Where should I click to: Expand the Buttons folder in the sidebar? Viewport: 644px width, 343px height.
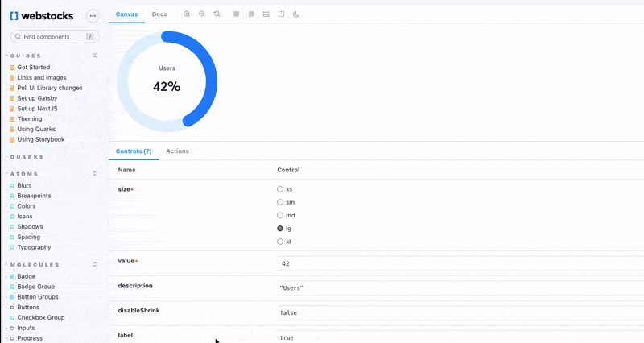(28, 307)
